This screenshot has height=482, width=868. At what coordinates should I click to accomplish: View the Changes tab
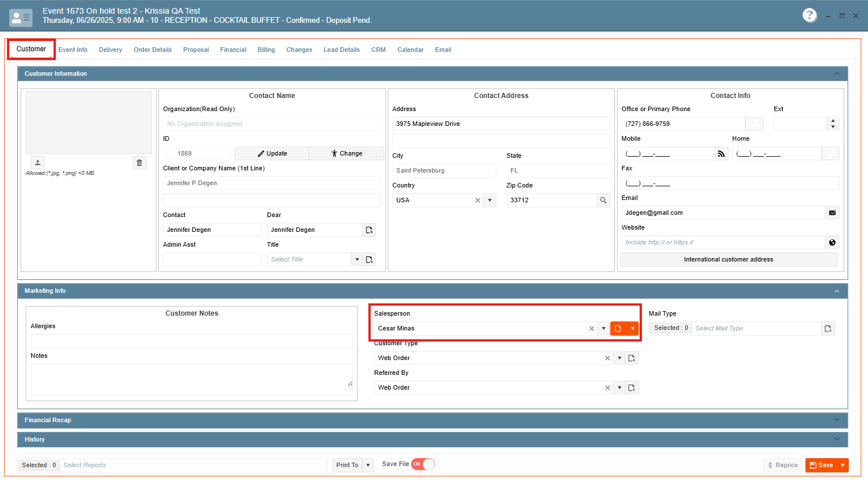tap(299, 50)
